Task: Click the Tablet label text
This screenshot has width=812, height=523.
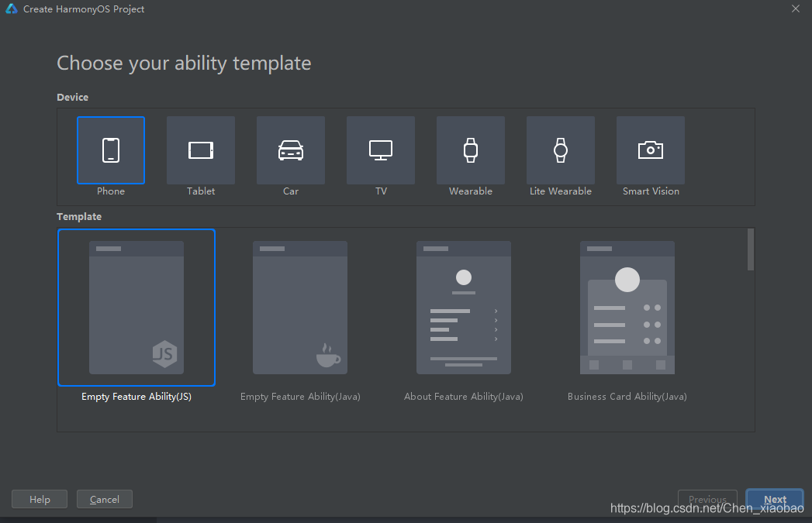Action: pos(201,191)
